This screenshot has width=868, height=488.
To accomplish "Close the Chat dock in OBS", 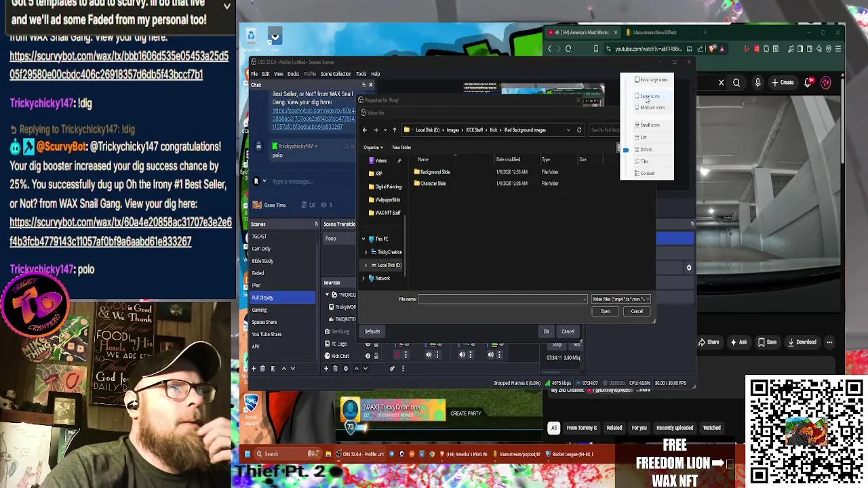I will pos(370,85).
